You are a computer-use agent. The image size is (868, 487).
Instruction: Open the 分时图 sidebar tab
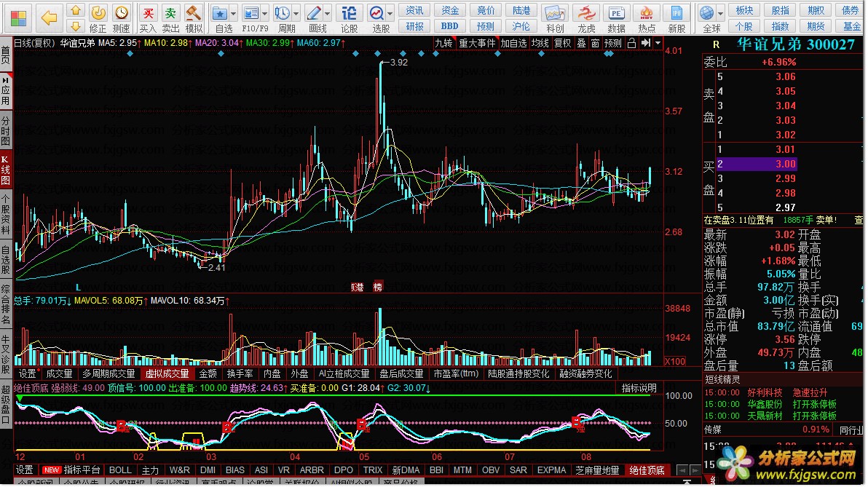click(6, 131)
